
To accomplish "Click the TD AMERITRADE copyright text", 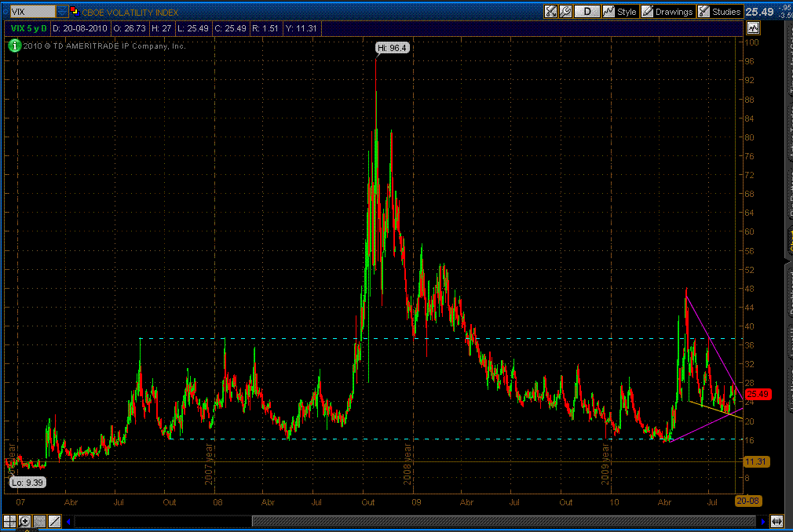I will [x=104, y=46].
